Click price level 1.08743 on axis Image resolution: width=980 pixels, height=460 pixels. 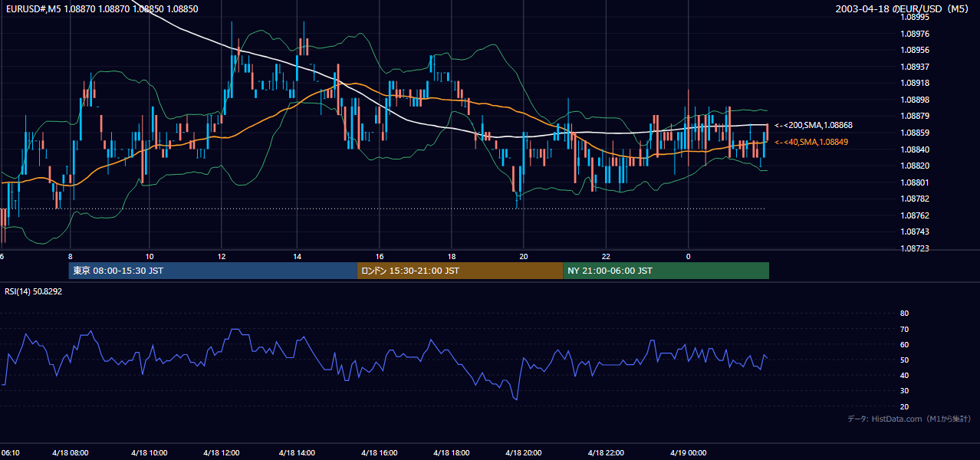point(914,232)
